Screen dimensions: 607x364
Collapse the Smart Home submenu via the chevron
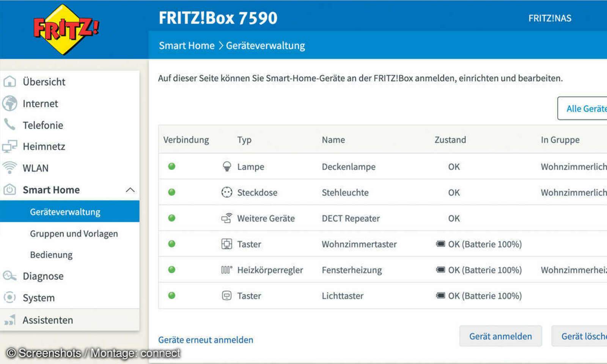coord(131,190)
